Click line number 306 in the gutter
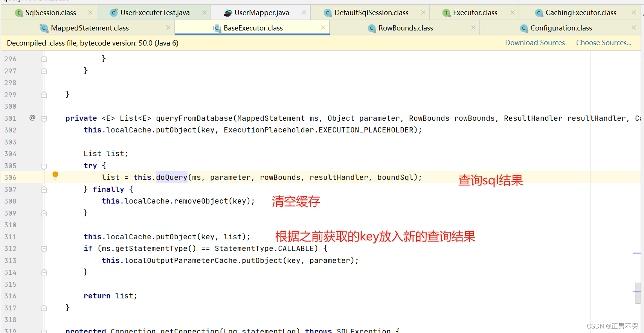Image resolution: width=644 pixels, height=333 pixels. 11,178
